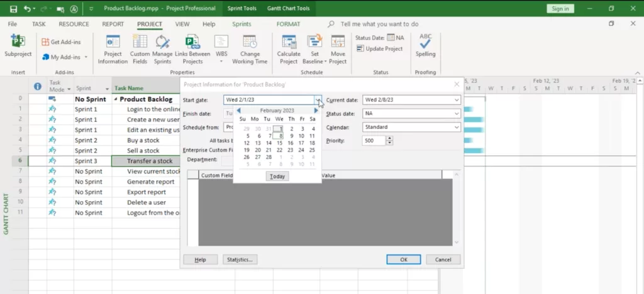Expand the Calendar Standard dropdown
The height and width of the screenshot is (294, 644).
click(x=457, y=127)
